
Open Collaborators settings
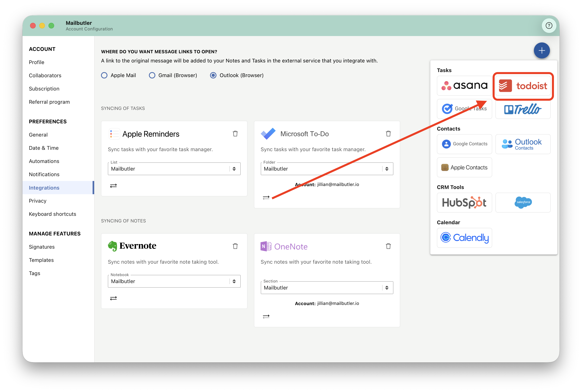[x=45, y=75]
